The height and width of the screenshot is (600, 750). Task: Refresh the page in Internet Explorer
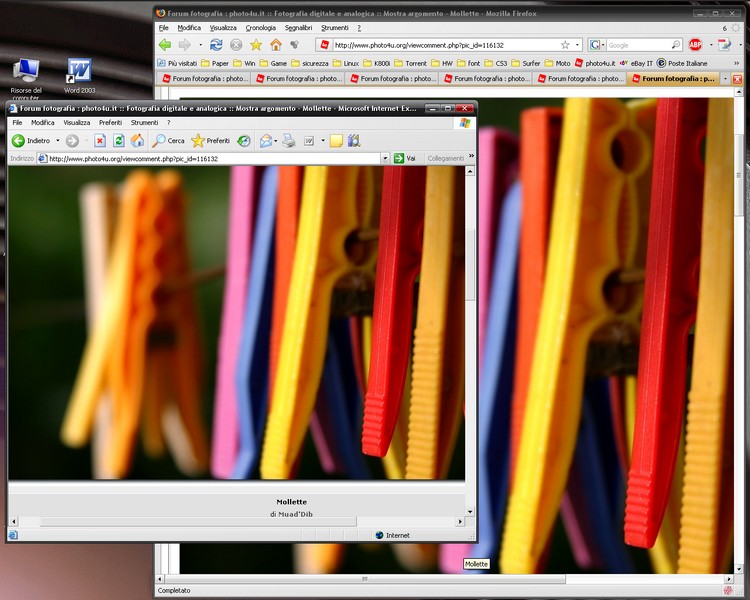(x=119, y=141)
